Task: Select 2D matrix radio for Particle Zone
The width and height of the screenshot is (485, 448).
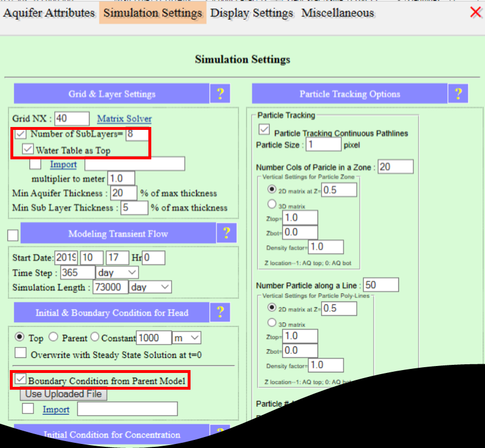Action: (x=271, y=189)
